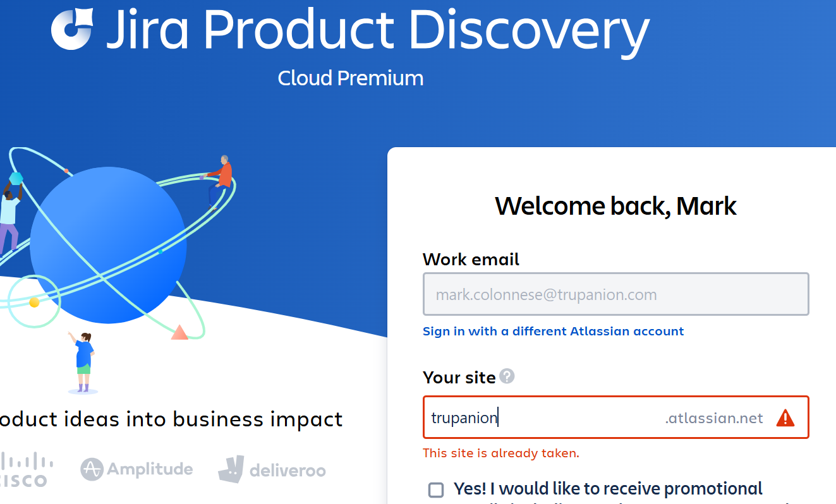Select the Welcome back, Mark heading
Viewport: 836px width, 504px height.
tap(616, 206)
